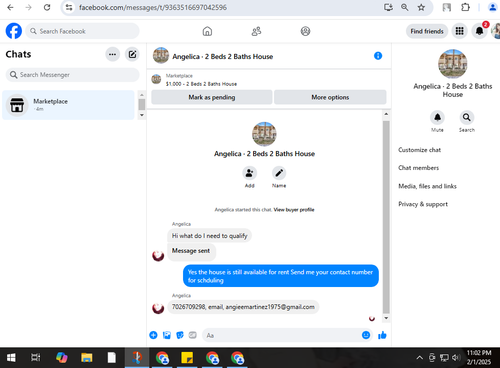500x368 pixels.
Task: Show hidden system tray icons
Action: 420,358
